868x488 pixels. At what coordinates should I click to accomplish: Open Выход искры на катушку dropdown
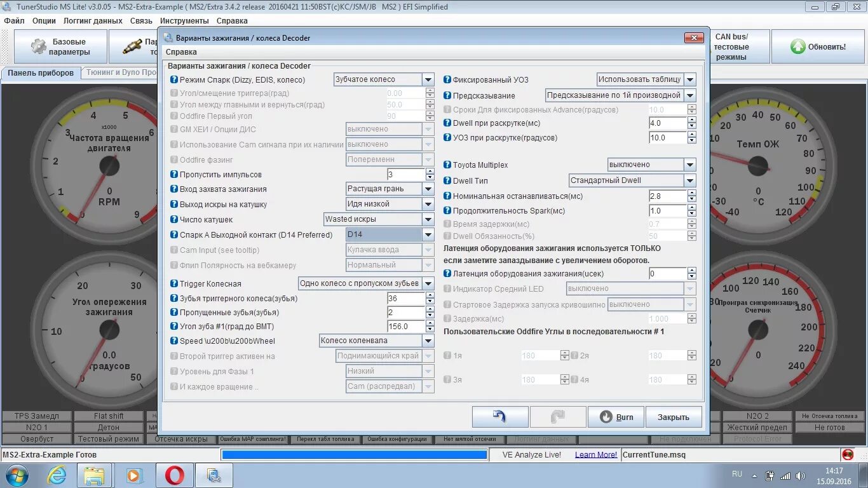[x=390, y=204]
